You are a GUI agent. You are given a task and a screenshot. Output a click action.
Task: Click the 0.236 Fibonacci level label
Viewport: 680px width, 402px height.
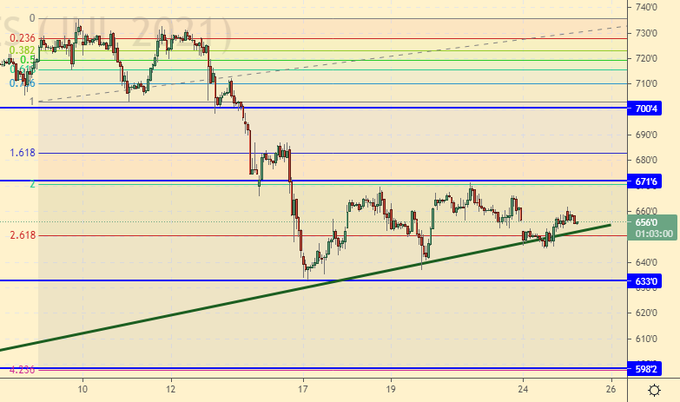click(x=22, y=38)
